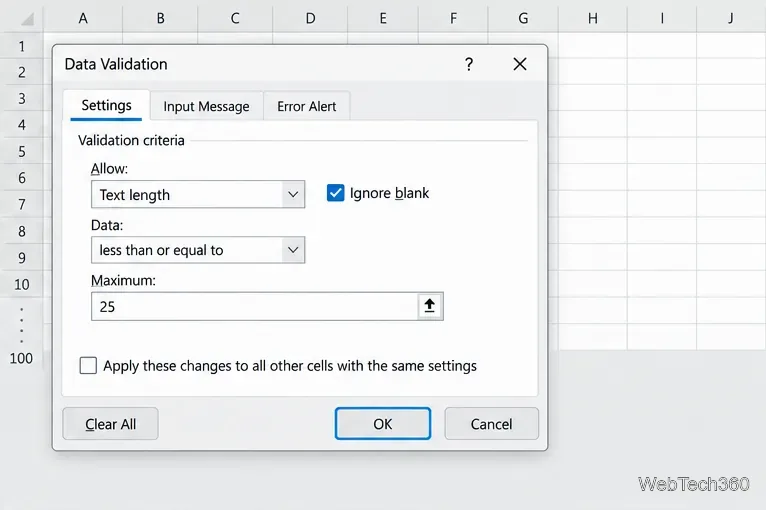The height and width of the screenshot is (510, 766).
Task: Select row 100 header
Action: coord(21,358)
